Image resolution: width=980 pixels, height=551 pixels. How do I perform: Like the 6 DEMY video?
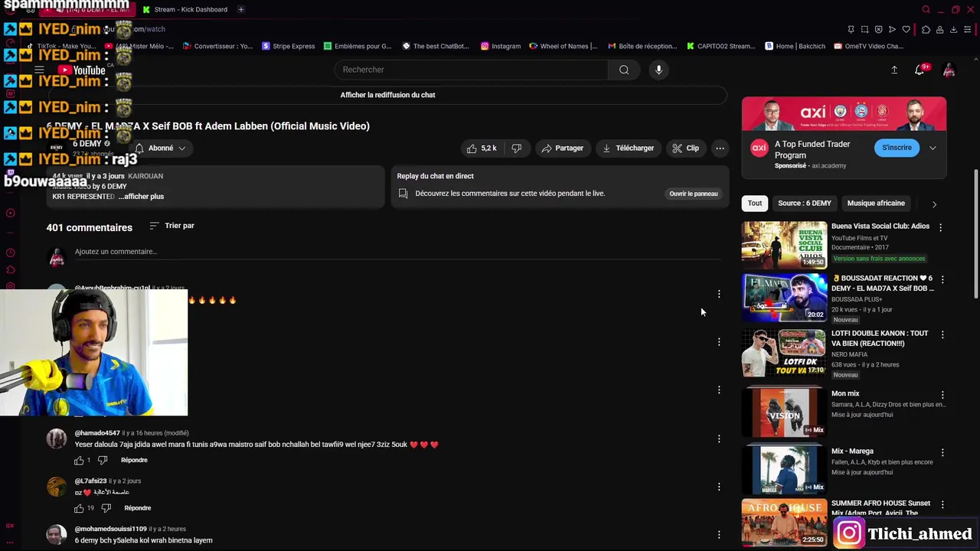(x=482, y=148)
